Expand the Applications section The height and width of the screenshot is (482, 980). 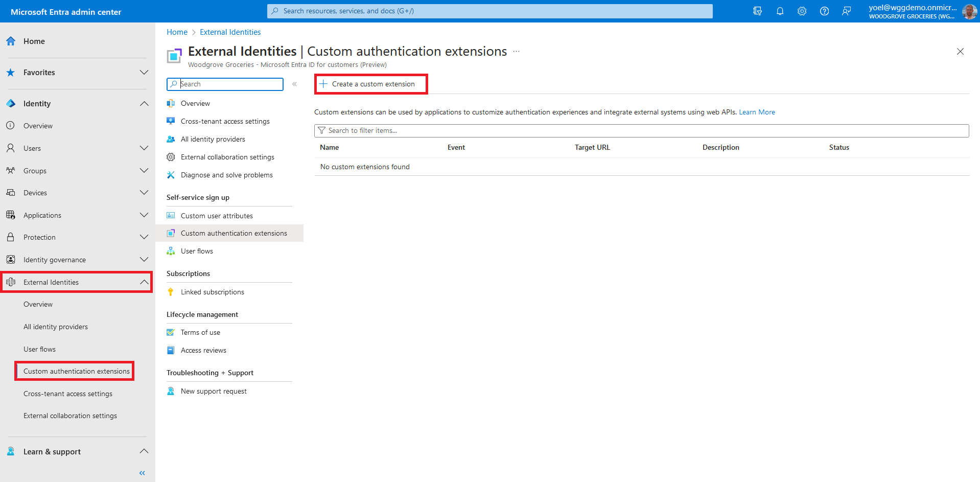pyautogui.click(x=144, y=215)
